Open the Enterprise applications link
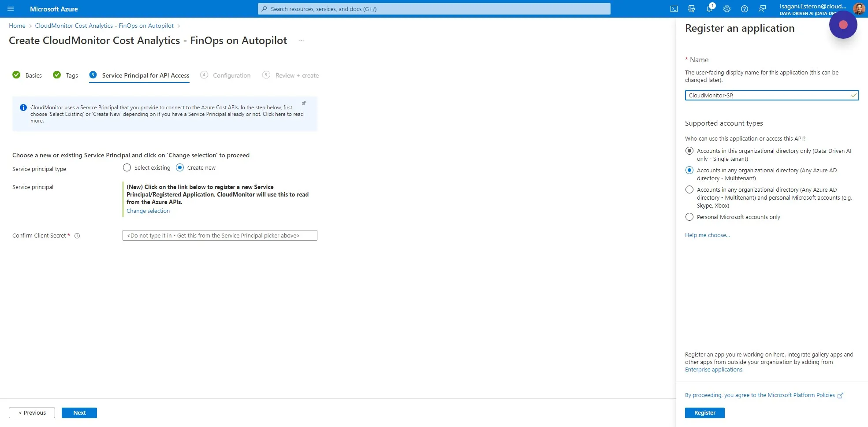The image size is (868, 427). tap(714, 370)
